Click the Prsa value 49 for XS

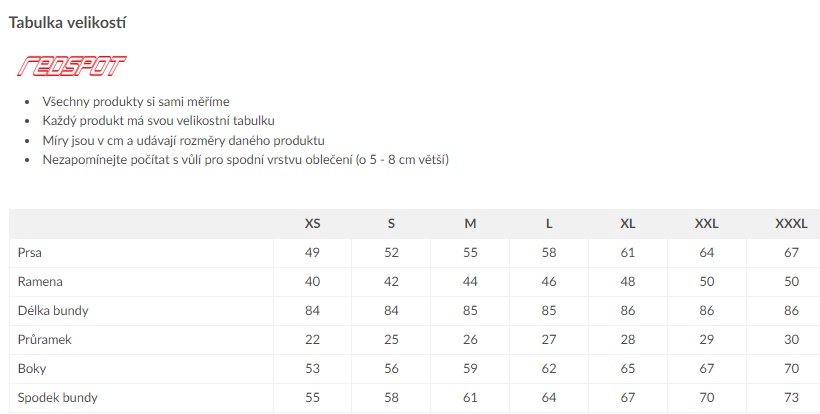pyautogui.click(x=312, y=252)
